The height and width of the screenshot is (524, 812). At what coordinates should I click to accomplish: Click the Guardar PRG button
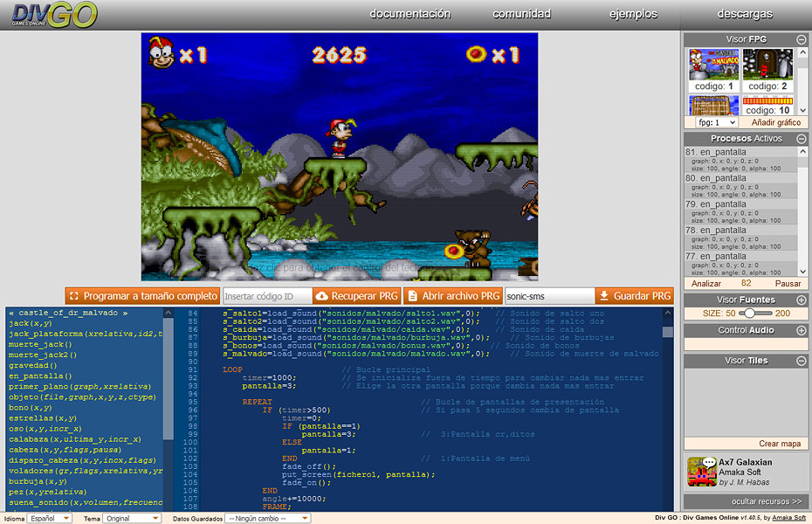click(635, 296)
